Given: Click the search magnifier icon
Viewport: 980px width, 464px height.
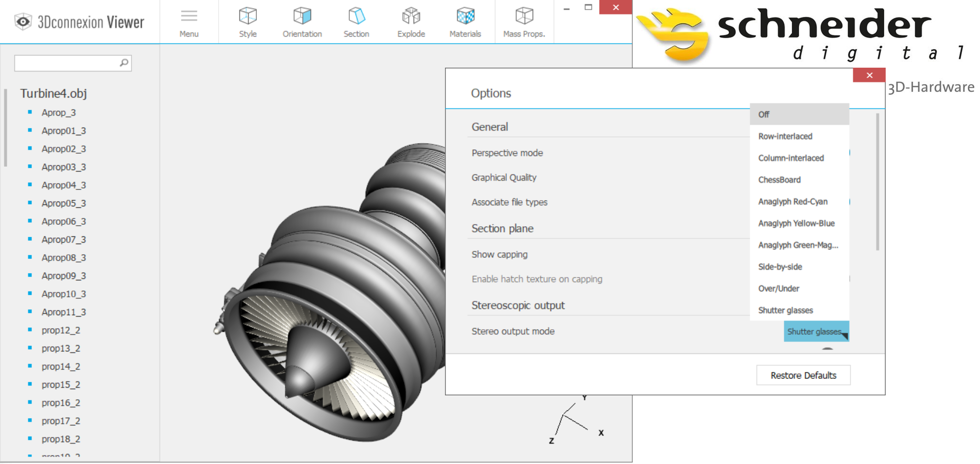Looking at the screenshot, I should (x=124, y=63).
